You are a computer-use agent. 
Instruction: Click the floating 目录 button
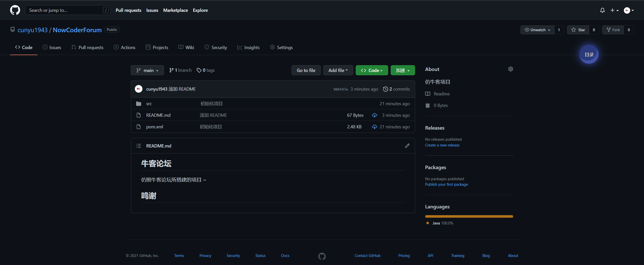589,54
